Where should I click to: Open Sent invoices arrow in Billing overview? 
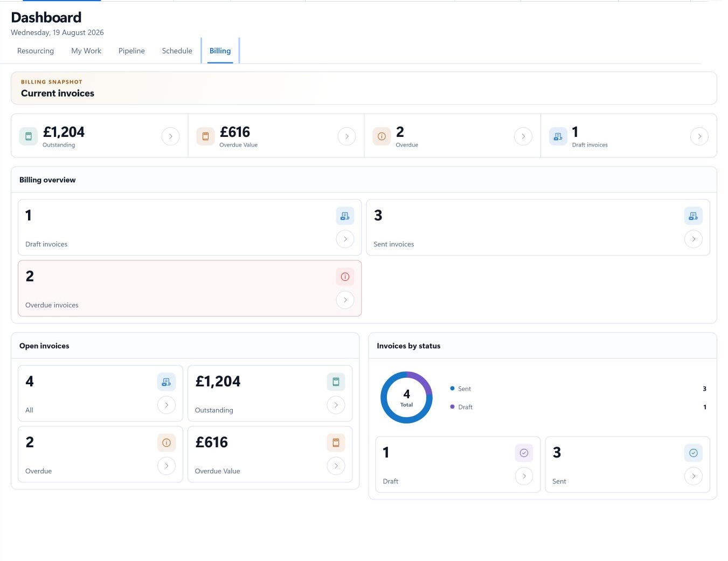(x=694, y=239)
